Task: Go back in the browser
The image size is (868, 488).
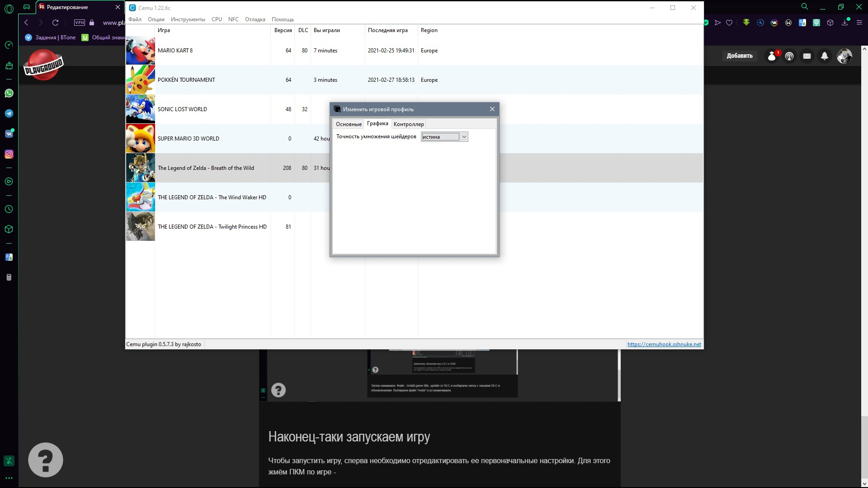Action: click(26, 23)
